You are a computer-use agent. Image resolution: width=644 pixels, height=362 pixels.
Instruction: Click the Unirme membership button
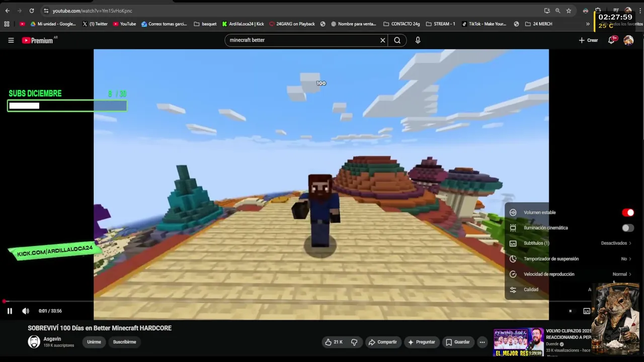click(x=94, y=342)
